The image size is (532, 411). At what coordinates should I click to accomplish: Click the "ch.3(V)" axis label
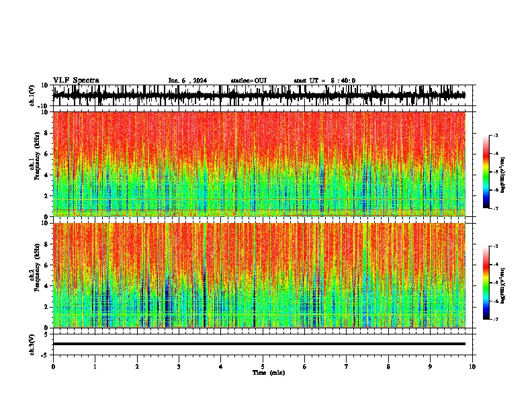tap(32, 345)
